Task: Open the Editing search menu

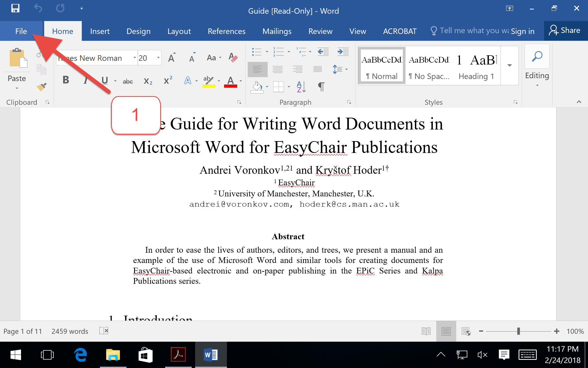Action: tap(537, 66)
